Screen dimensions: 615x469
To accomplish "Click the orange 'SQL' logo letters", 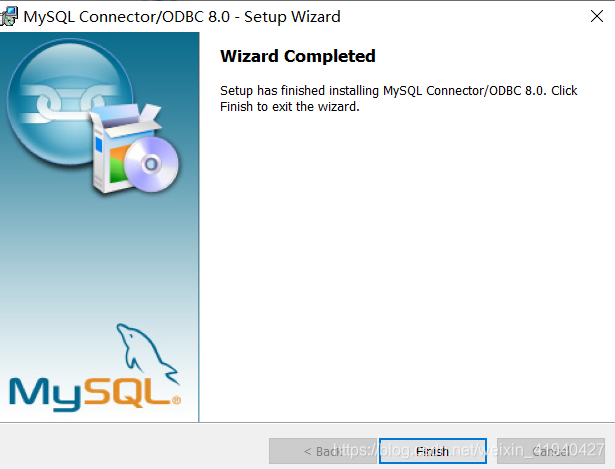I will pos(127,391).
